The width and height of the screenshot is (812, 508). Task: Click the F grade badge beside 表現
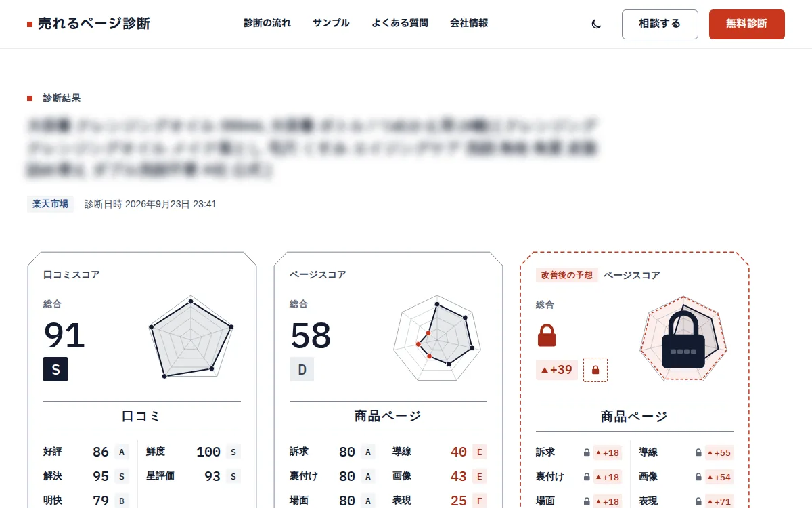pyautogui.click(x=480, y=501)
